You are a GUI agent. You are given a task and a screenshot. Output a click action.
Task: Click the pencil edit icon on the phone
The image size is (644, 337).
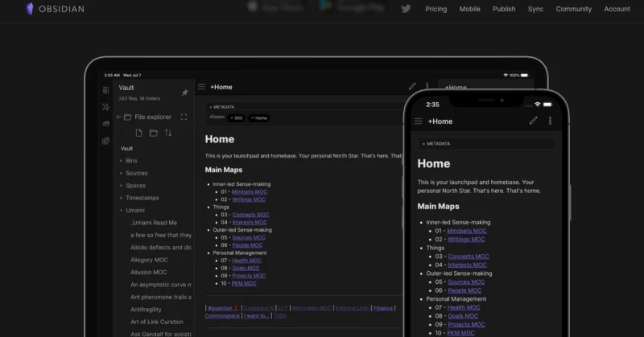tap(533, 121)
